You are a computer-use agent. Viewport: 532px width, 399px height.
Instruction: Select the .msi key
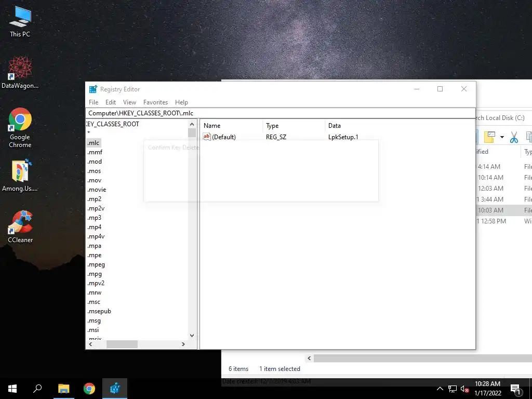[93, 330]
